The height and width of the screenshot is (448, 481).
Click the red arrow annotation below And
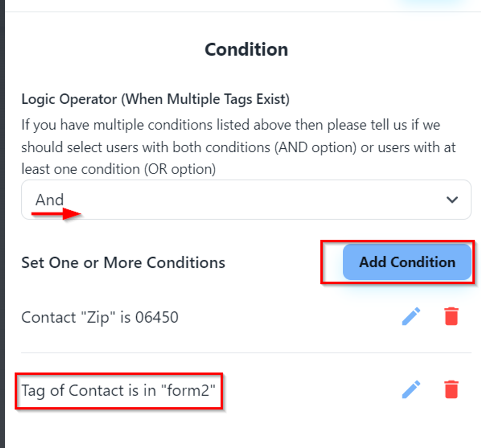click(x=57, y=214)
